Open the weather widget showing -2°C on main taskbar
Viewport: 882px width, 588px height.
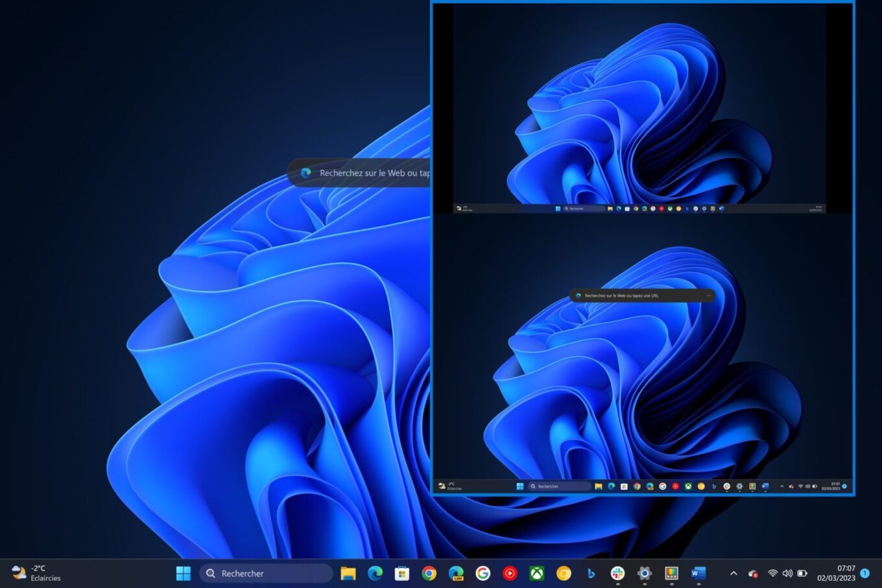[x=36, y=573]
